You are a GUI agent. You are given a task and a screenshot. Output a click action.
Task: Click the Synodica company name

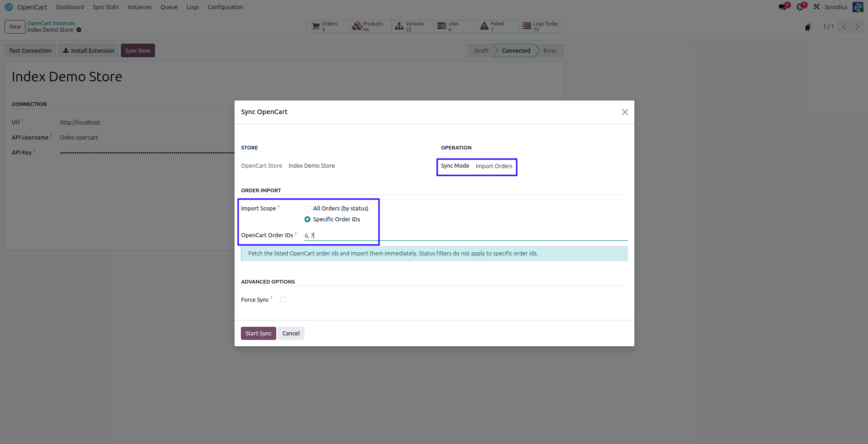(x=836, y=7)
